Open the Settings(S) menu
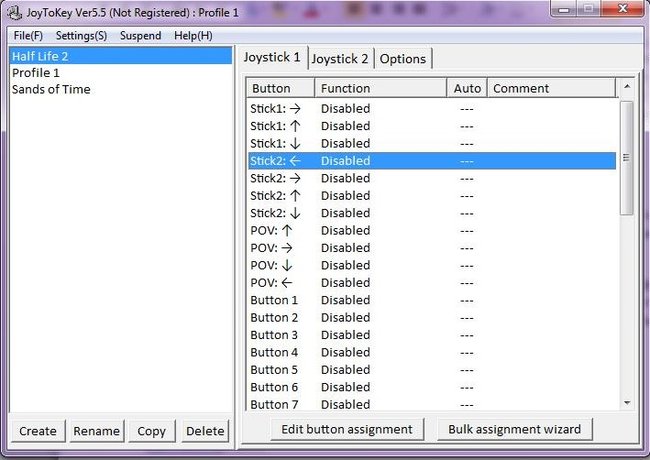 (81, 36)
